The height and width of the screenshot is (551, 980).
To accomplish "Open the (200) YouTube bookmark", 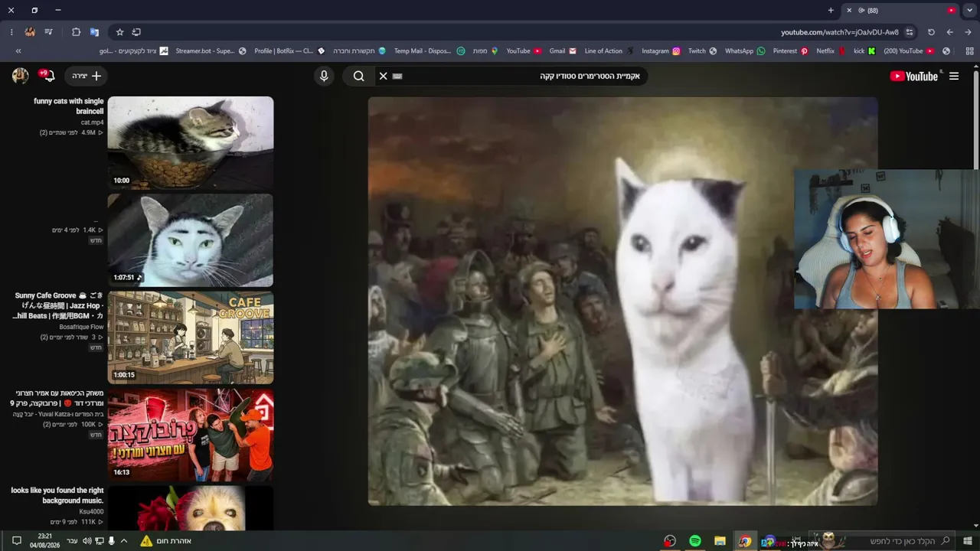I will [x=909, y=51].
